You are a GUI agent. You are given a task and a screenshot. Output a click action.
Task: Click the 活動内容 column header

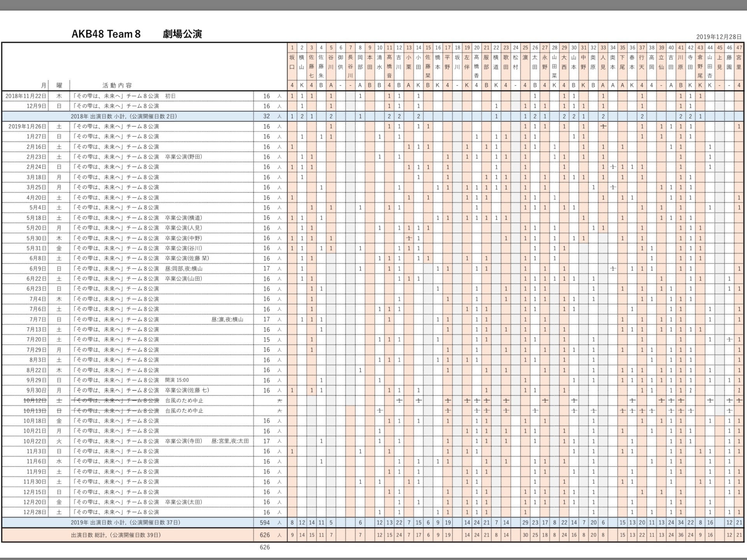[117, 86]
